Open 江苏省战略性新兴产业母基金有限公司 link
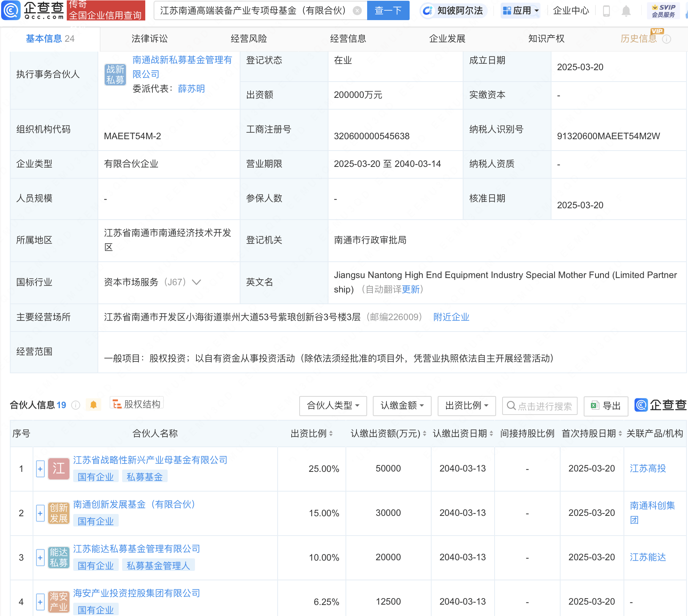This screenshot has height=616, width=688. coord(150,460)
